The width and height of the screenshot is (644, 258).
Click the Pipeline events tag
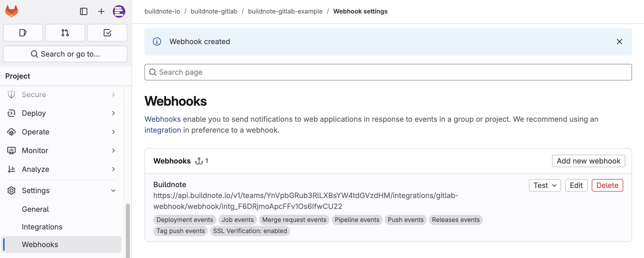[357, 220]
